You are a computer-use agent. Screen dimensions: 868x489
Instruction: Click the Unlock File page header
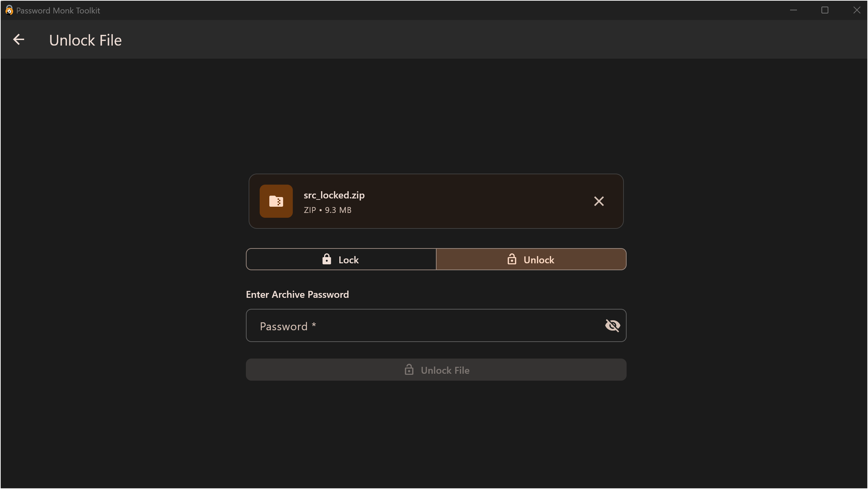[x=85, y=40]
